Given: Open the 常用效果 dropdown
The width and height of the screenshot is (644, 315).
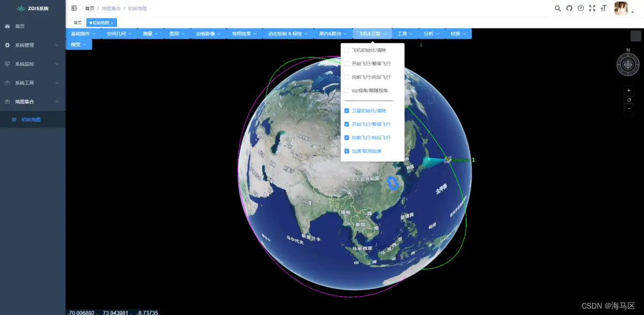Looking at the screenshot, I should [x=245, y=33].
